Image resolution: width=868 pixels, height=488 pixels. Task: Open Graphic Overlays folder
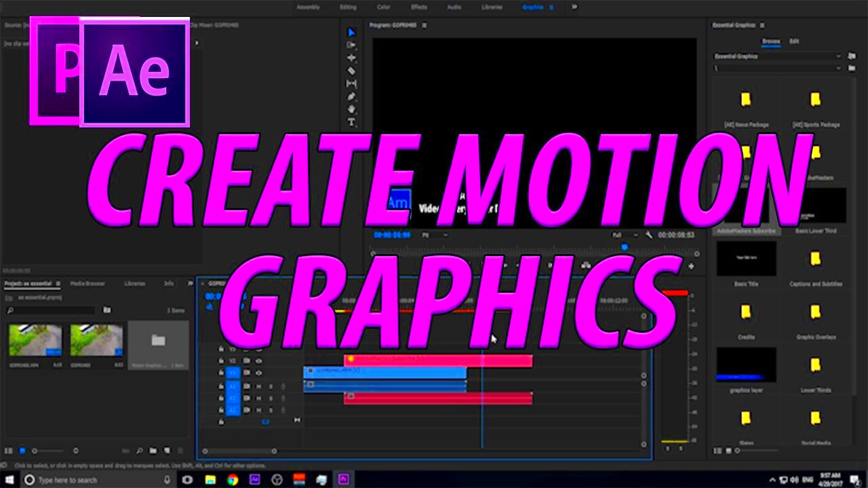pyautogui.click(x=816, y=312)
